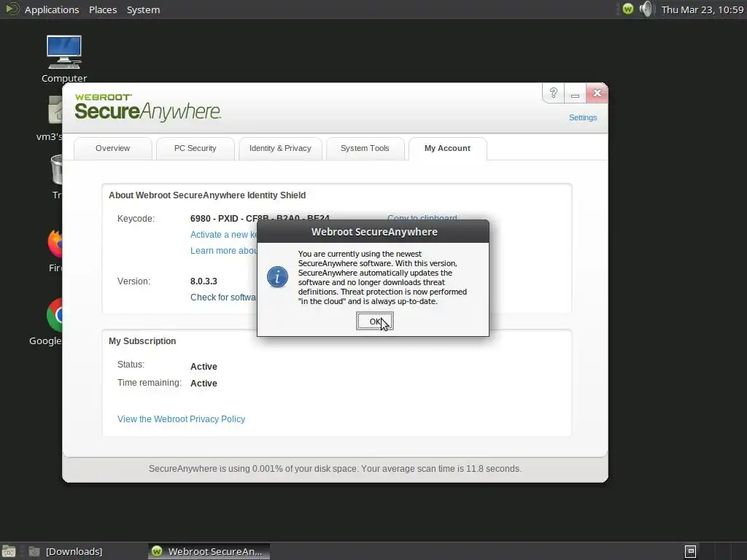Click the version number 8.0.3.3

coord(204,281)
